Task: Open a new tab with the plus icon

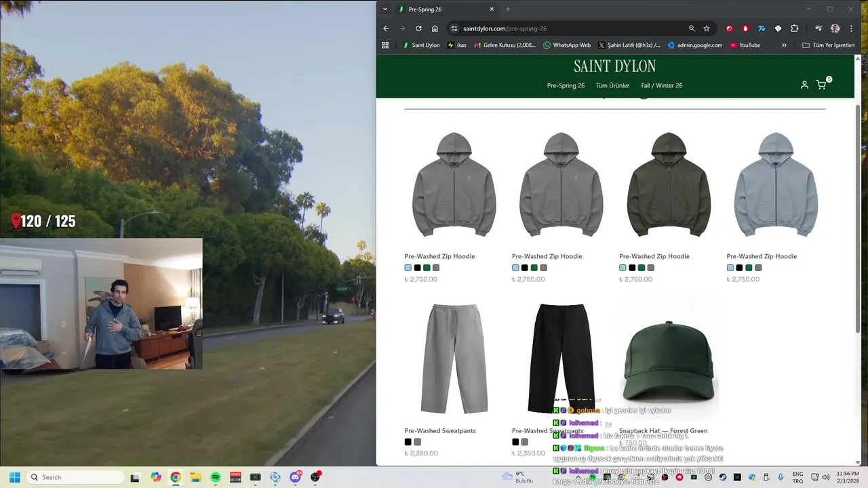Action: [x=508, y=9]
